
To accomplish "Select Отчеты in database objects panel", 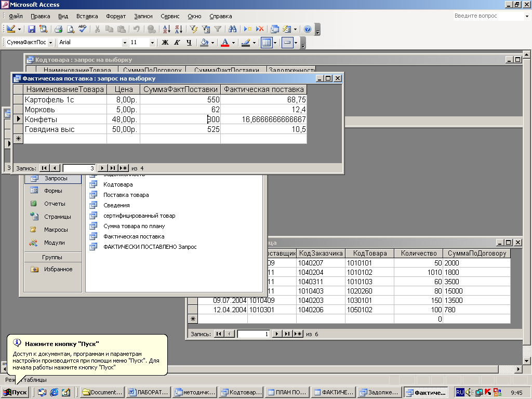I will coord(54,204).
